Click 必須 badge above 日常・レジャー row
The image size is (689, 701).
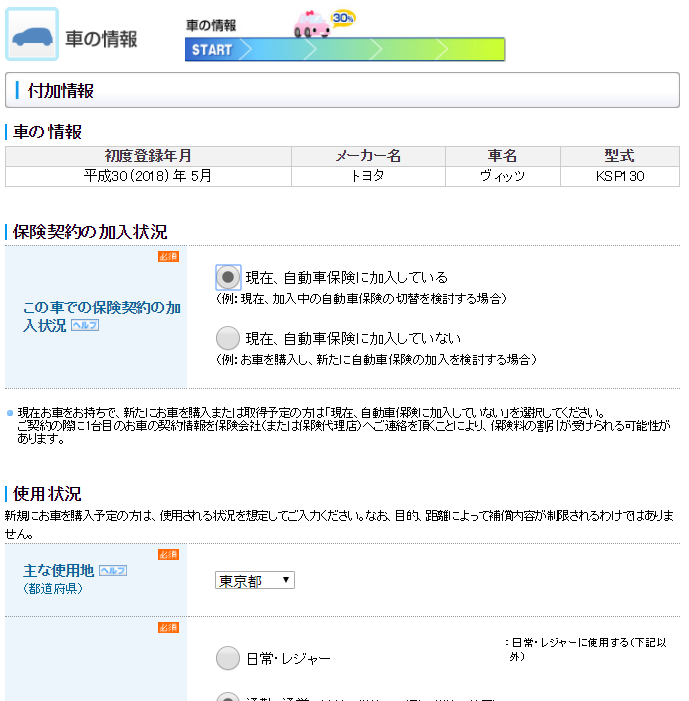click(x=168, y=628)
